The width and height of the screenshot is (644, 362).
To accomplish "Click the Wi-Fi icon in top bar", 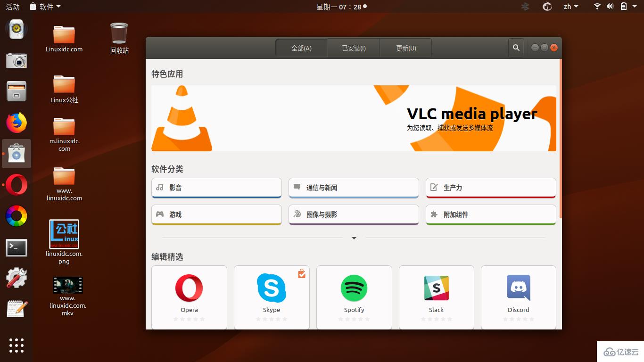I will [597, 6].
